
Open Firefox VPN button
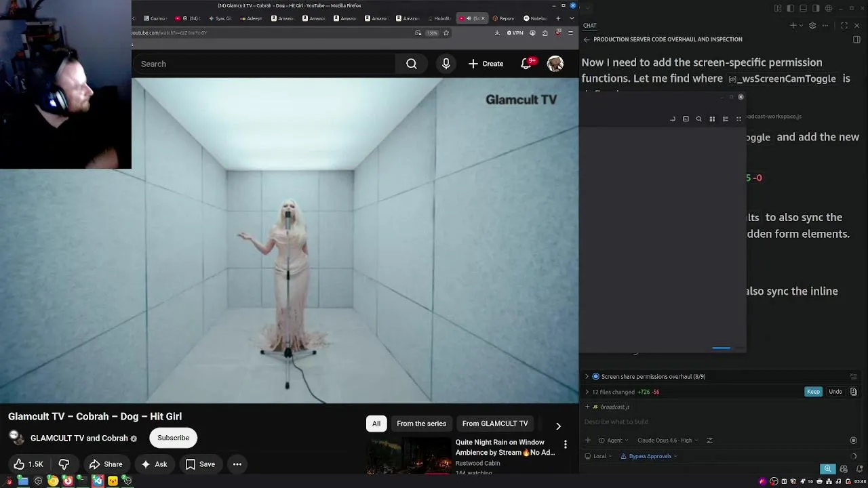pos(515,33)
